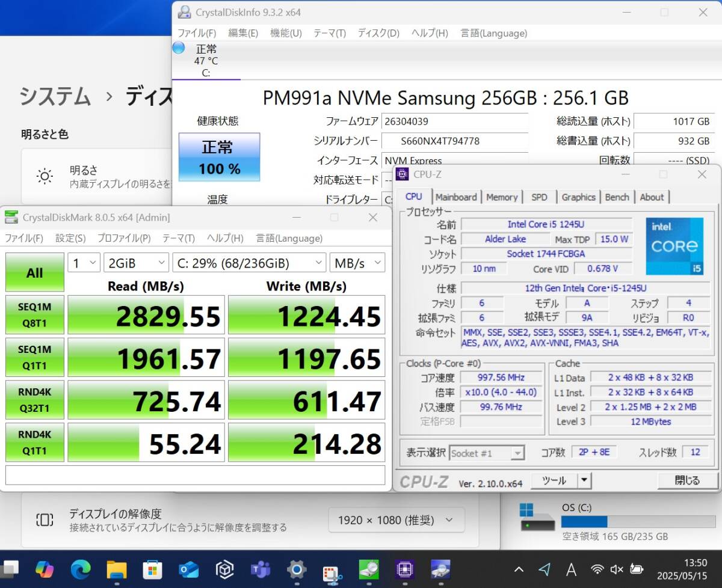Open CrystalDiskMark テーマ(T) menu

click(179, 238)
